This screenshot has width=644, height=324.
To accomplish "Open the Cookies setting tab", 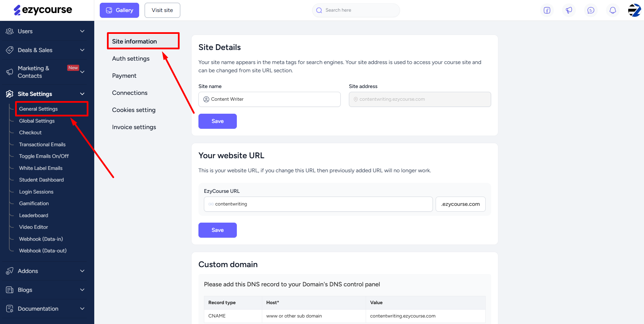I will click(134, 110).
